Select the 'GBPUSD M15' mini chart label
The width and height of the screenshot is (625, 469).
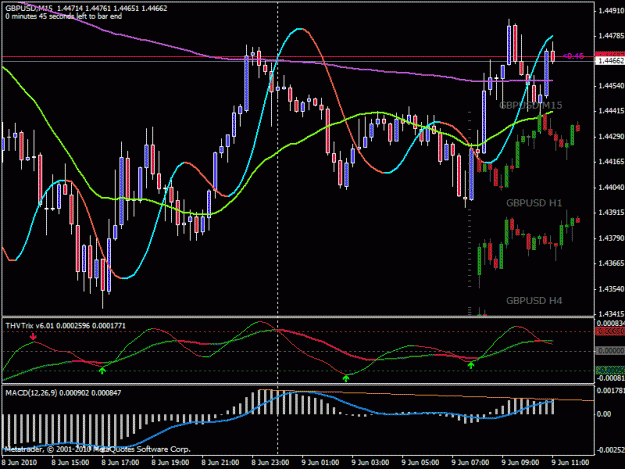point(531,105)
